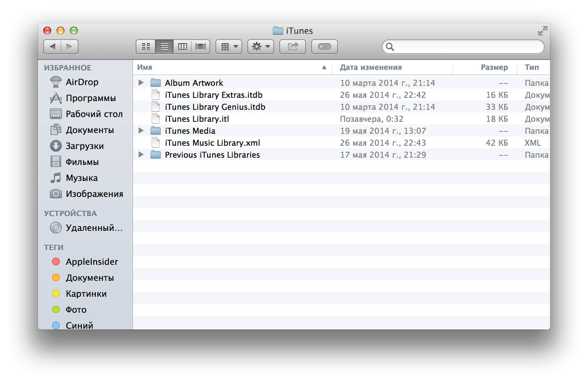Reverse sort order with the Имя arrow
The width and height of the screenshot is (588, 382).
(x=324, y=68)
